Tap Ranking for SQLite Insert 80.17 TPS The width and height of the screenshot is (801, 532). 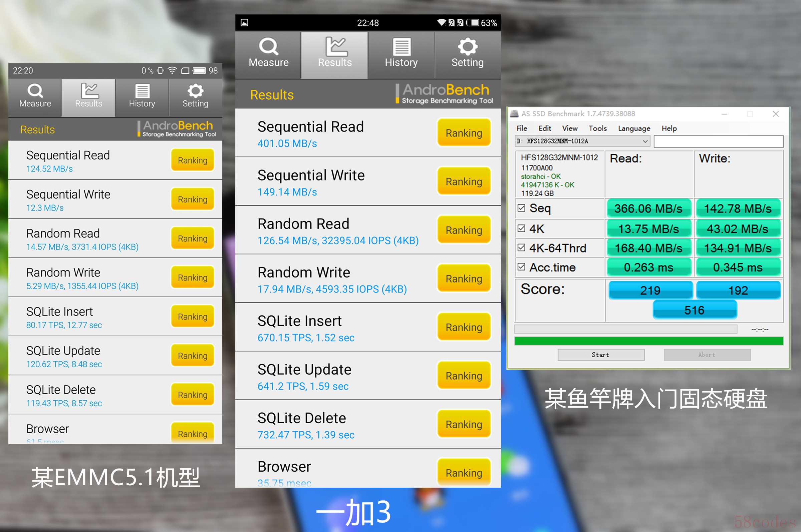coord(193,316)
